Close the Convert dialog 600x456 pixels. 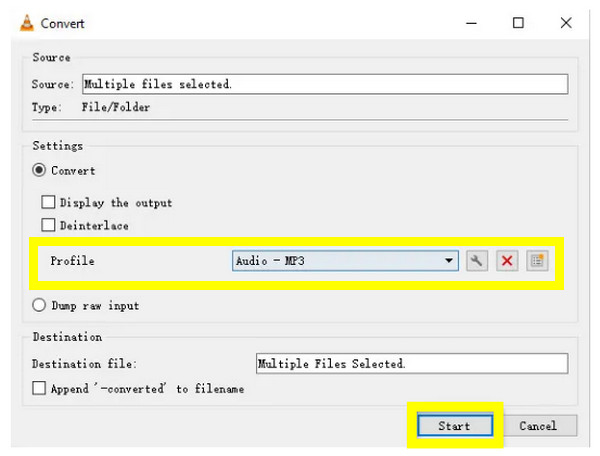(x=566, y=23)
